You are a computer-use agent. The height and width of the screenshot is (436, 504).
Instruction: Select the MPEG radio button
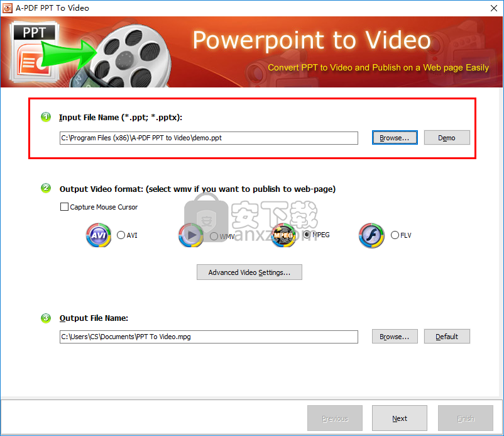tap(307, 235)
